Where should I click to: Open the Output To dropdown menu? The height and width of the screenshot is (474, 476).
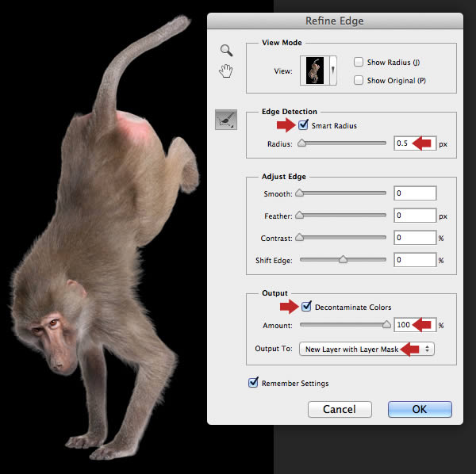[x=367, y=349]
